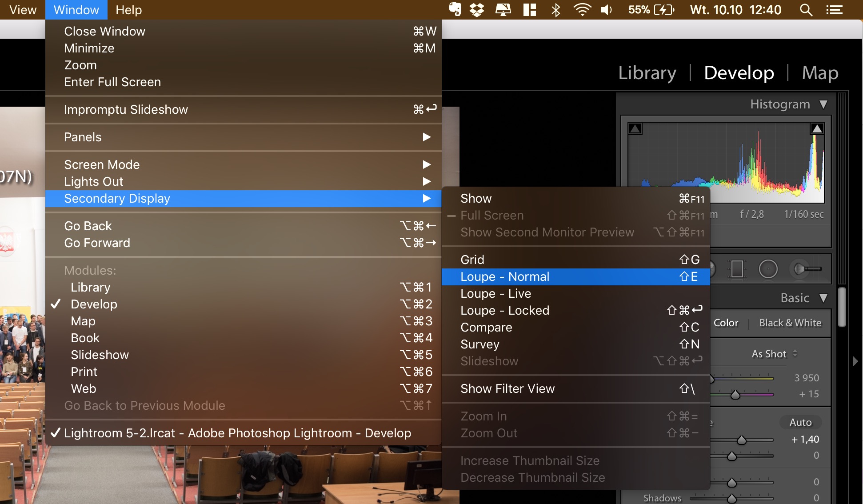Select Loupe - Locked
Screen dimensions: 863x504
[576, 310]
